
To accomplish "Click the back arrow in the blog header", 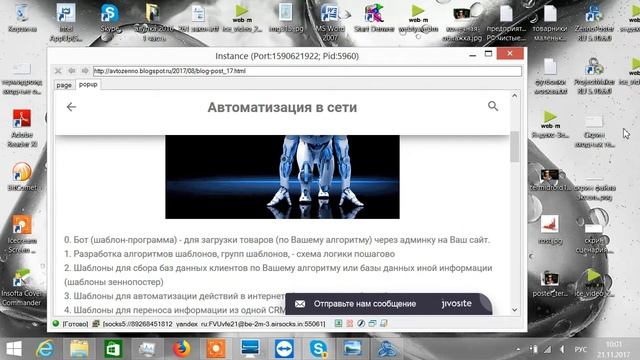I will point(71,107).
